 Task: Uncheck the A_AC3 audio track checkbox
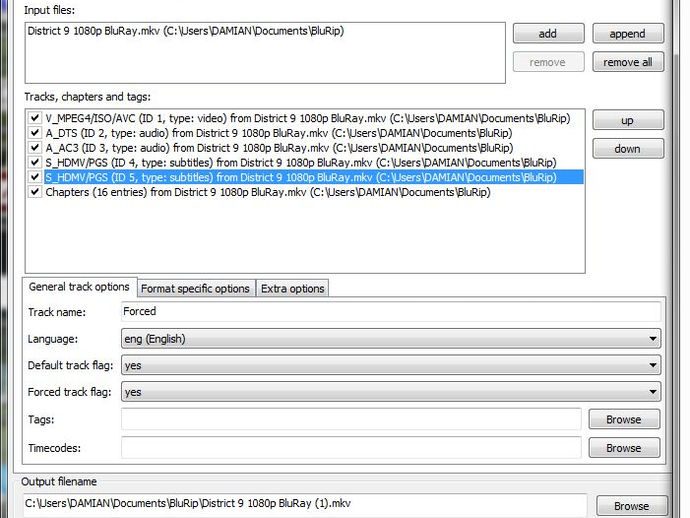coord(35,147)
